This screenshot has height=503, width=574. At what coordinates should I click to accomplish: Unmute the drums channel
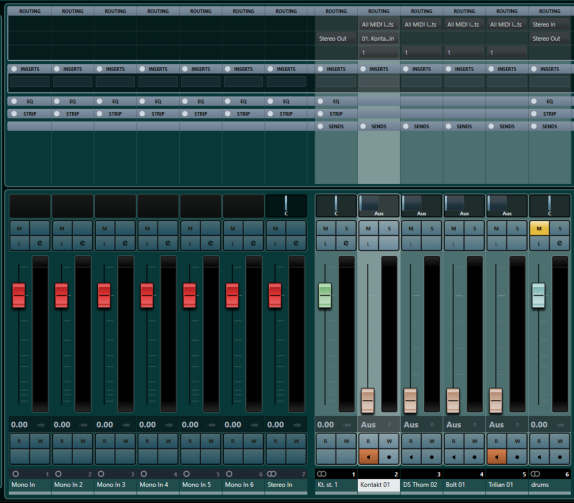[x=539, y=228]
